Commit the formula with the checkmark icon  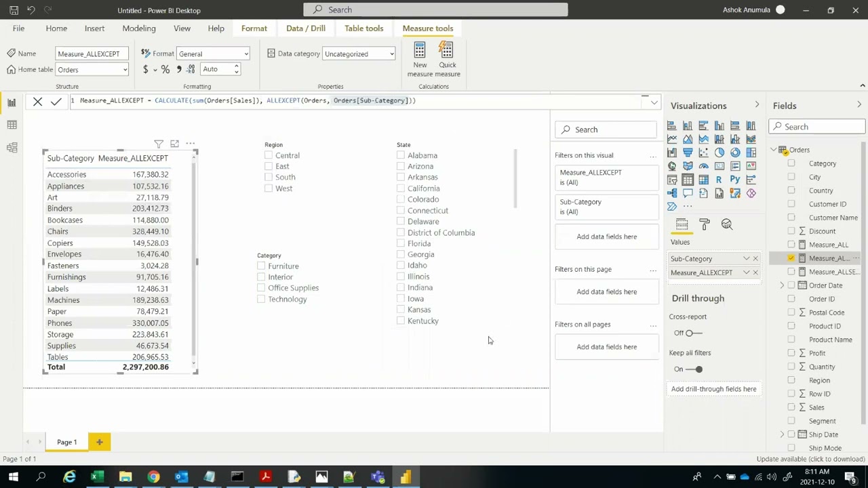pyautogui.click(x=56, y=102)
